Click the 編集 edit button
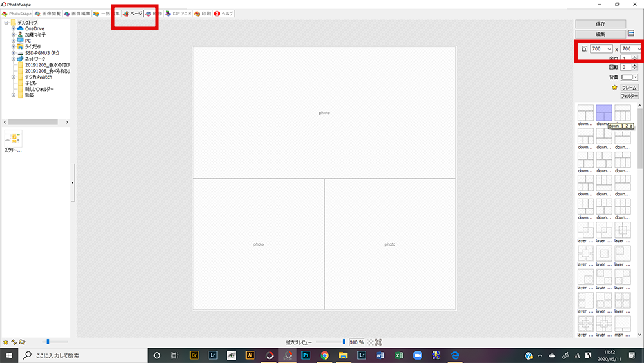Viewport: 644px width, 363px height. point(600,34)
